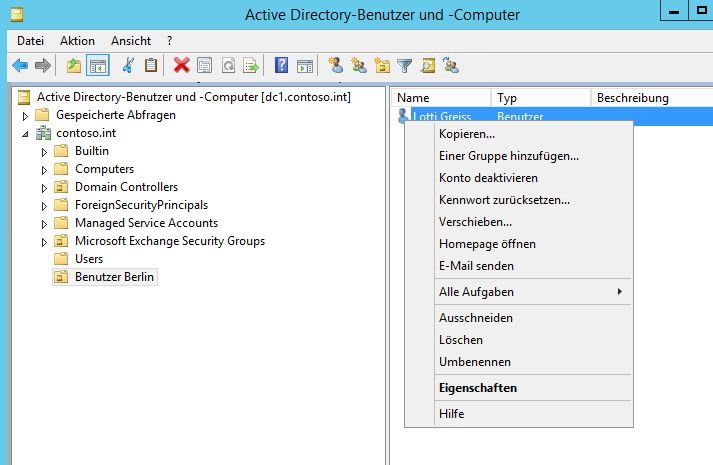Select the Builtin folder in tree

[x=92, y=151]
